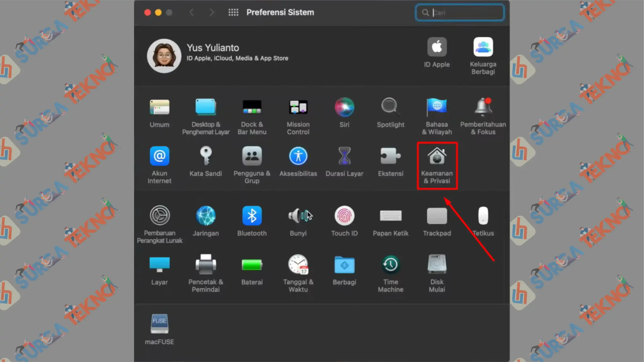The height and width of the screenshot is (362, 644).
Task: Open the Umum preference pane
Action: 160,107
